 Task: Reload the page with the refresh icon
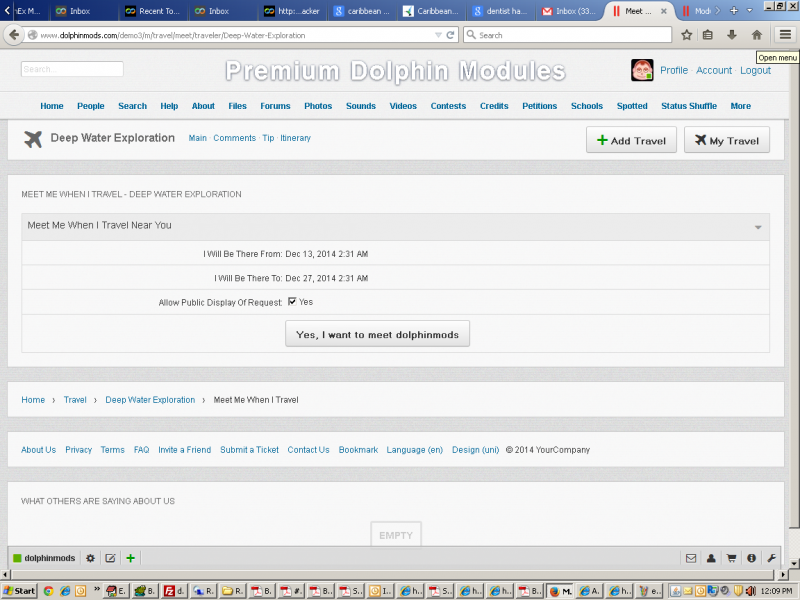click(x=450, y=35)
